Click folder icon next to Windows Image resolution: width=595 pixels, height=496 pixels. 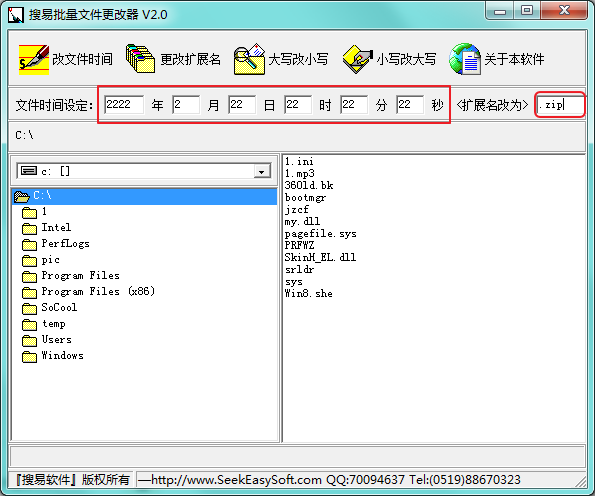click(x=29, y=357)
